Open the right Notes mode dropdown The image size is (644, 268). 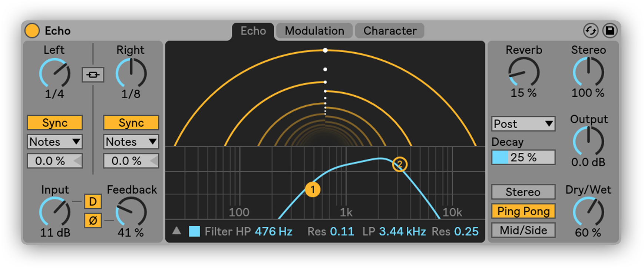click(x=131, y=142)
